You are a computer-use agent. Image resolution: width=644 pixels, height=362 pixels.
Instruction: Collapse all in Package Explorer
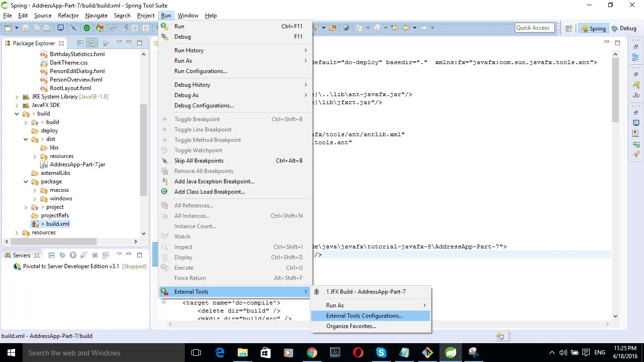click(x=81, y=43)
